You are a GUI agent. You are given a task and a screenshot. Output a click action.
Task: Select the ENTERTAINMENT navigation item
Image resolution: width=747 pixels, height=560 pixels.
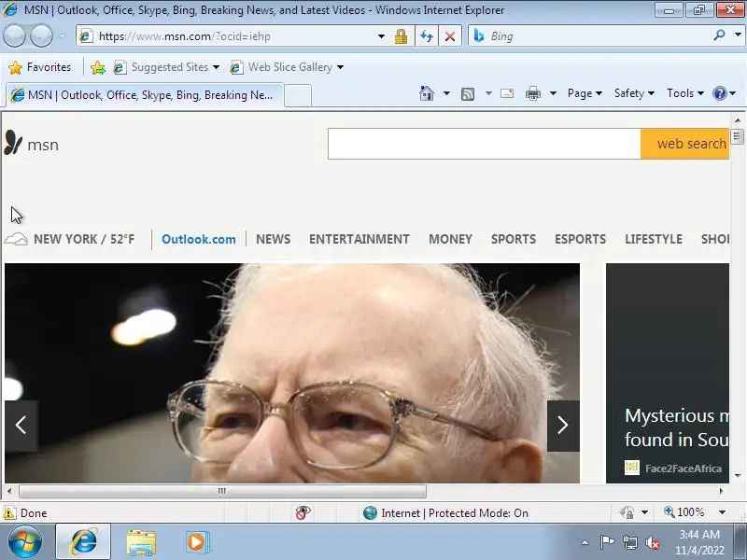tap(359, 239)
